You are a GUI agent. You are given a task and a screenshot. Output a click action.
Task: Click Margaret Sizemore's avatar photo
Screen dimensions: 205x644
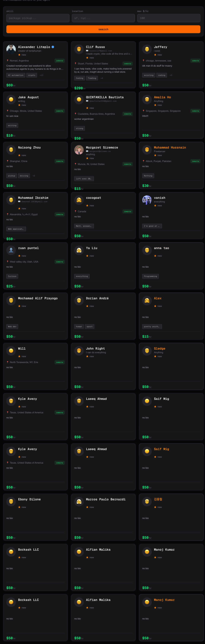click(79, 150)
